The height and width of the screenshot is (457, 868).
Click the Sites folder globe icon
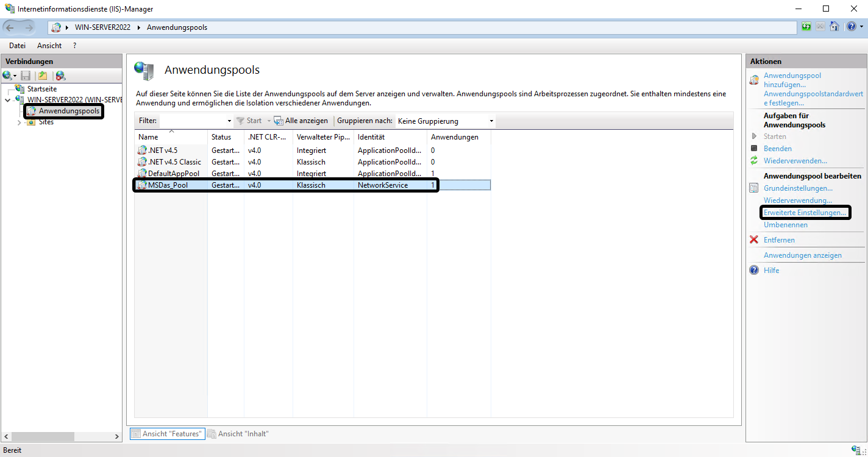coord(31,122)
